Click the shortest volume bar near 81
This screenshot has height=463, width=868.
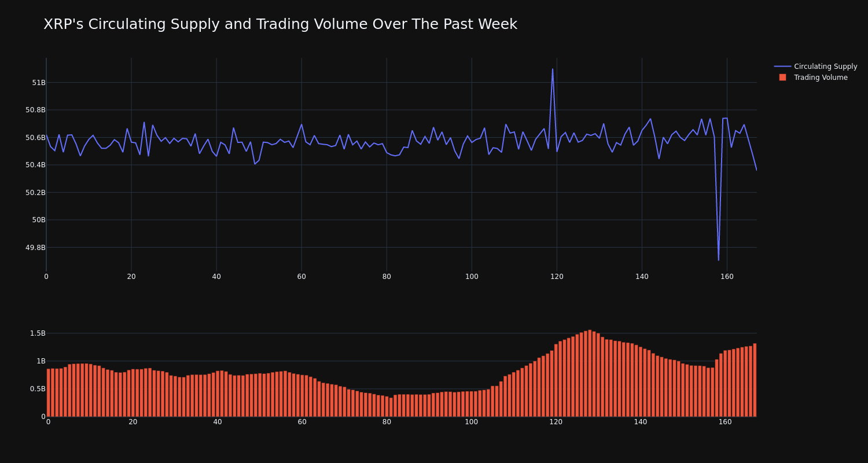391,407
